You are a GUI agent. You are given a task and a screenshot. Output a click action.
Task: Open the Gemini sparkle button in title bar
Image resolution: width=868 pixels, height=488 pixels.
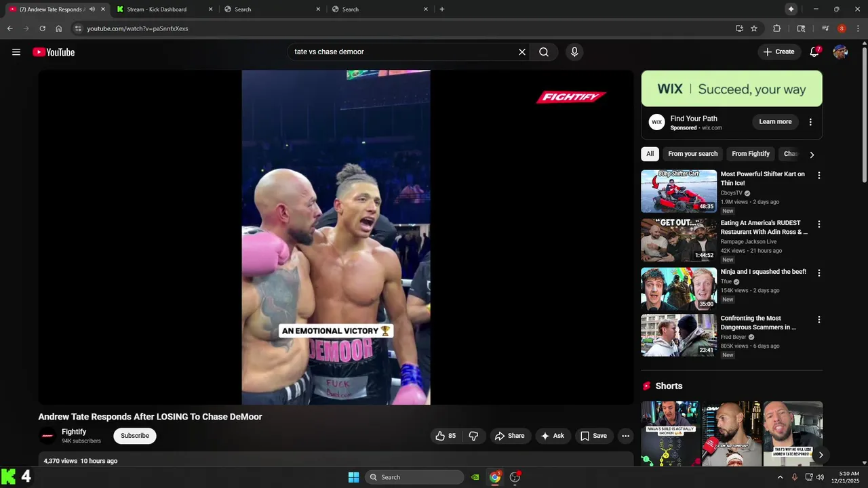click(x=791, y=9)
